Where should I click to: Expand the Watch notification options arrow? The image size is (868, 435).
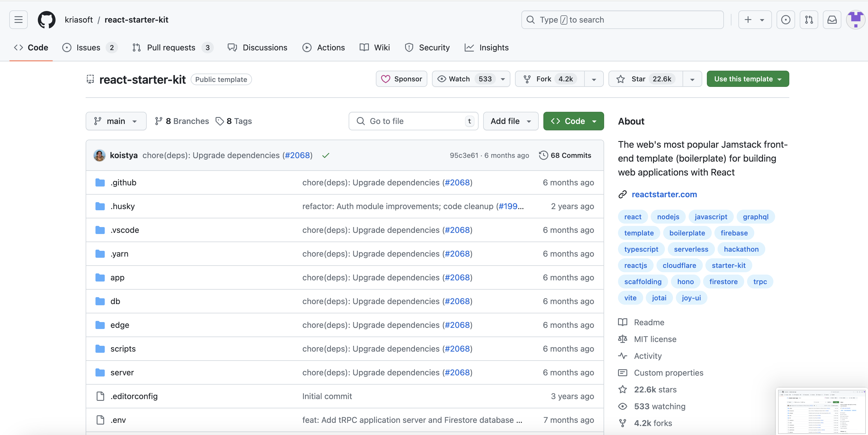pyautogui.click(x=503, y=79)
